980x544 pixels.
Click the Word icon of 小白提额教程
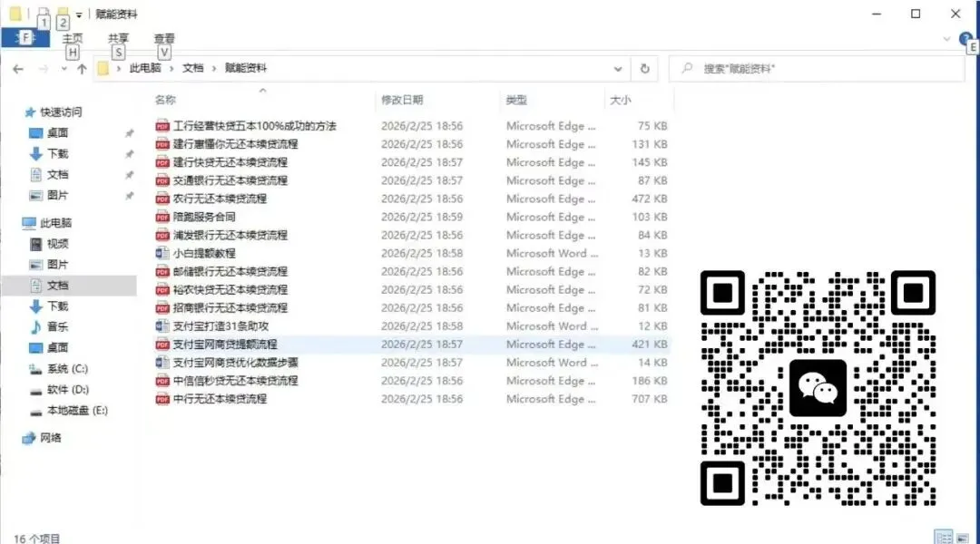162,254
